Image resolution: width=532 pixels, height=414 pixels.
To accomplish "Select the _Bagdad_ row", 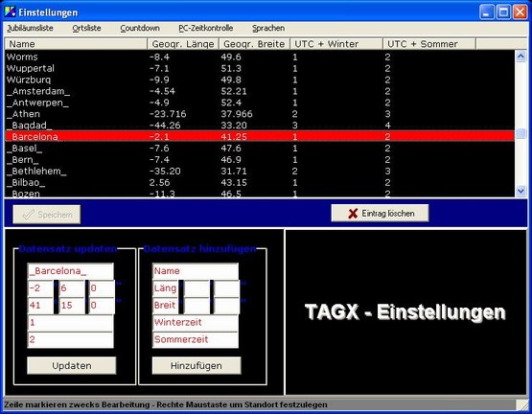I will [x=260, y=126].
